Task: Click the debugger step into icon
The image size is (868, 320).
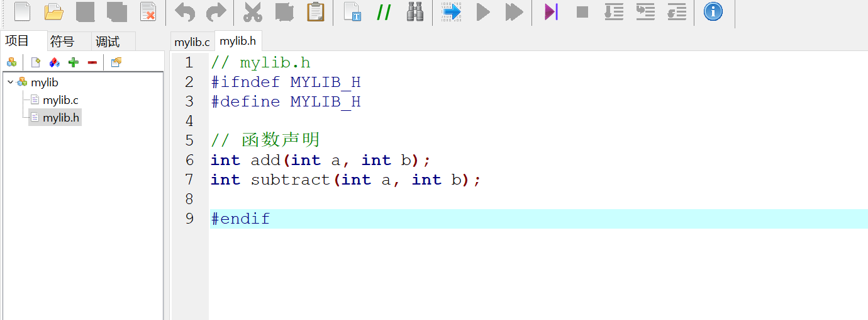Action: pyautogui.click(x=645, y=11)
